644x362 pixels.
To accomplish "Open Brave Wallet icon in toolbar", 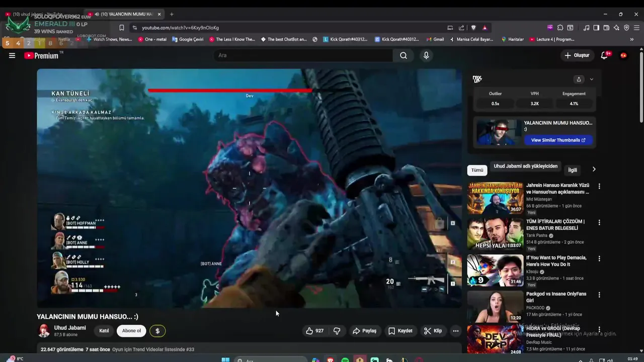I will pyautogui.click(x=606, y=28).
